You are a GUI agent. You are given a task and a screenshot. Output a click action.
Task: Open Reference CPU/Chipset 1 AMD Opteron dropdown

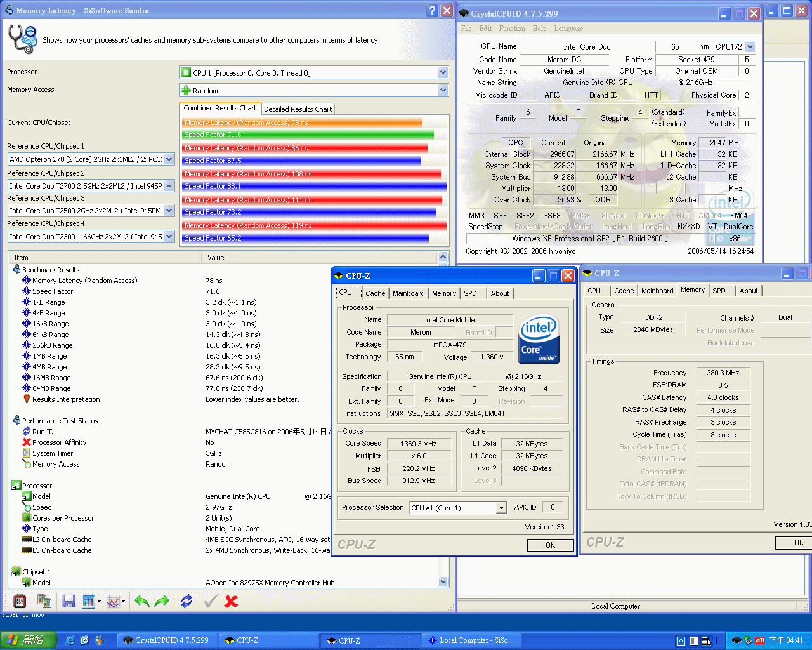pos(169,159)
